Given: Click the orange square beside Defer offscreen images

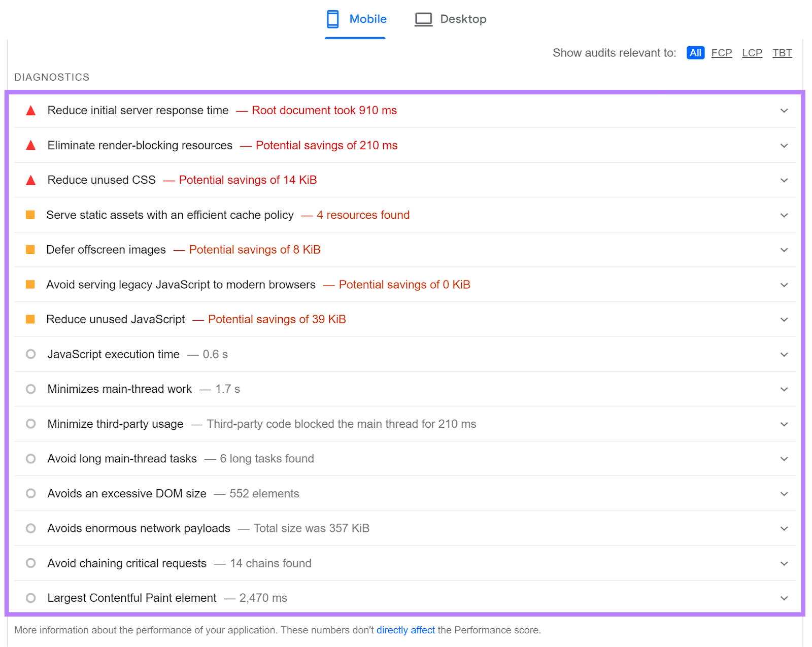Looking at the screenshot, I should 30,250.
